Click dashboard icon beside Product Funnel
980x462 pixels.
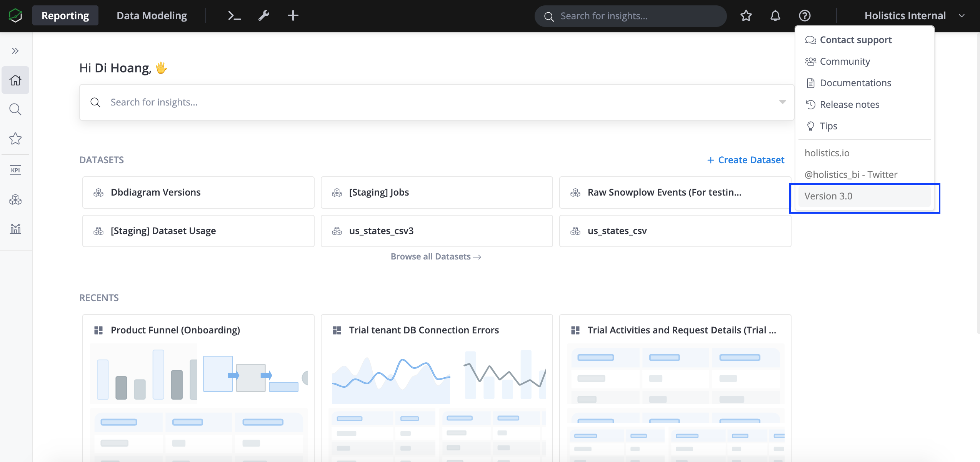(x=98, y=330)
